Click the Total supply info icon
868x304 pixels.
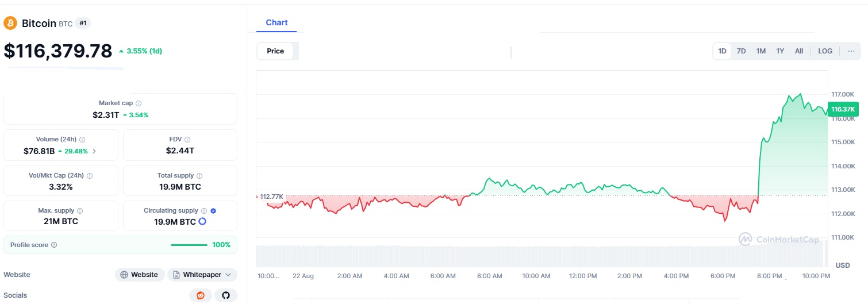click(x=199, y=176)
